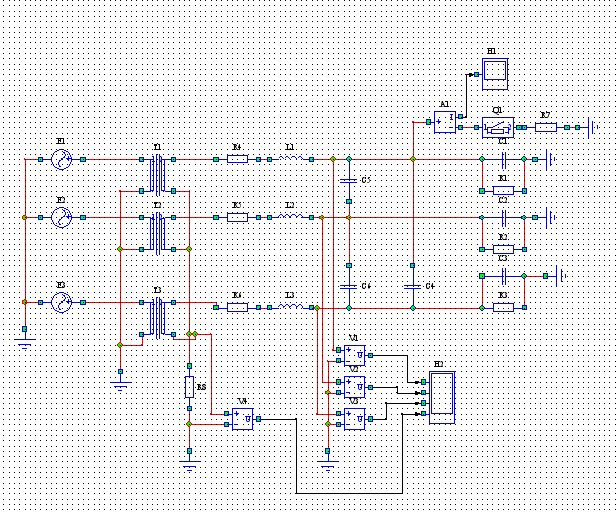Pick resistor R4 on the top line
Image resolution: width=616 pixels, height=514 pixels.
(x=237, y=159)
